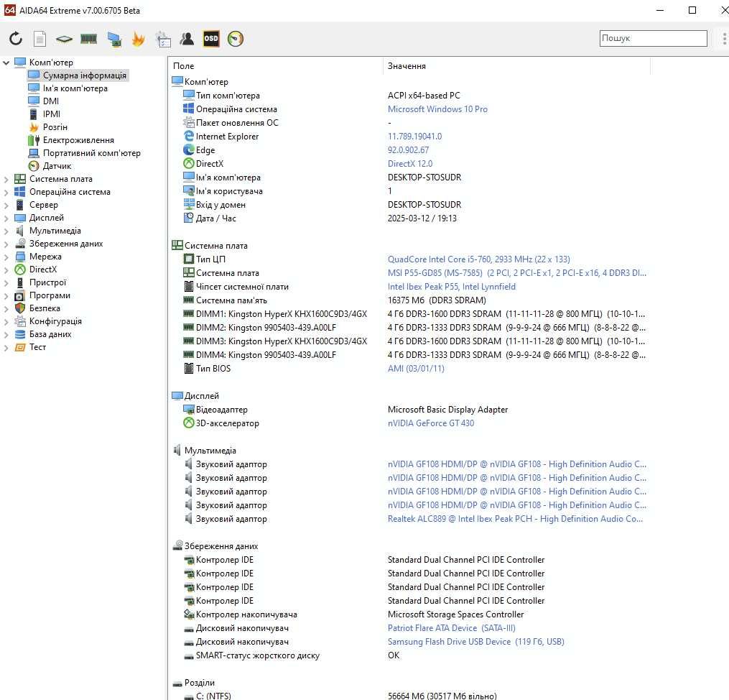Open the Patriot Flare ATA Device link
Viewport: 729px width, 700px height.
point(452,628)
